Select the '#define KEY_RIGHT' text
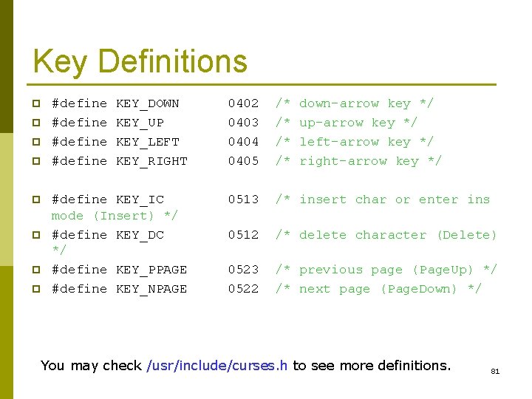The image size is (532, 399). coord(120,161)
